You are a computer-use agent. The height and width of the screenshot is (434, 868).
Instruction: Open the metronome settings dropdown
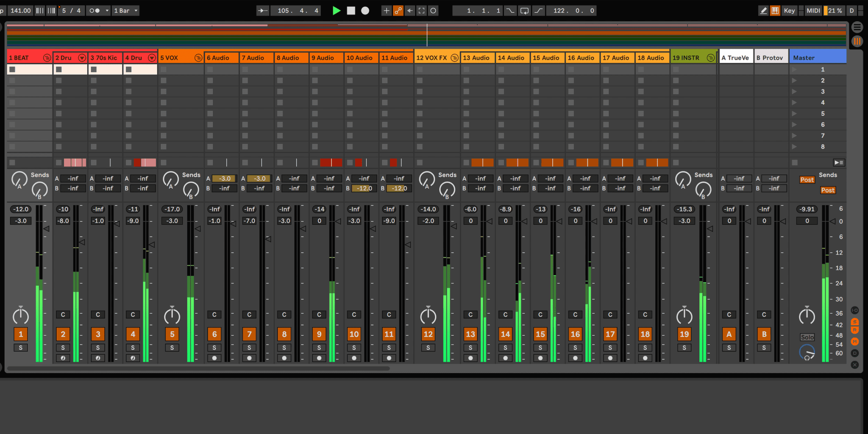point(107,11)
